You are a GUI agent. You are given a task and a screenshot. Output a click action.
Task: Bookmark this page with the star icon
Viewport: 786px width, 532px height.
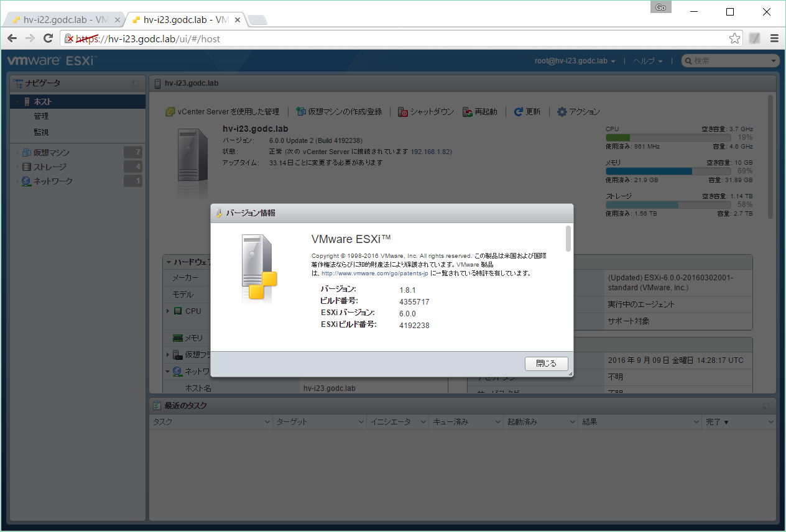pyautogui.click(x=734, y=39)
